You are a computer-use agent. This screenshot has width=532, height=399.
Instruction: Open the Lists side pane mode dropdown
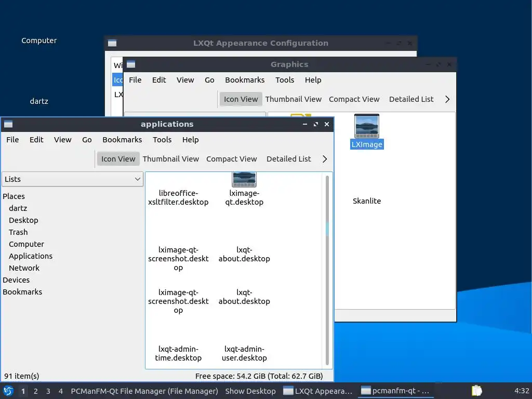pyautogui.click(x=72, y=179)
